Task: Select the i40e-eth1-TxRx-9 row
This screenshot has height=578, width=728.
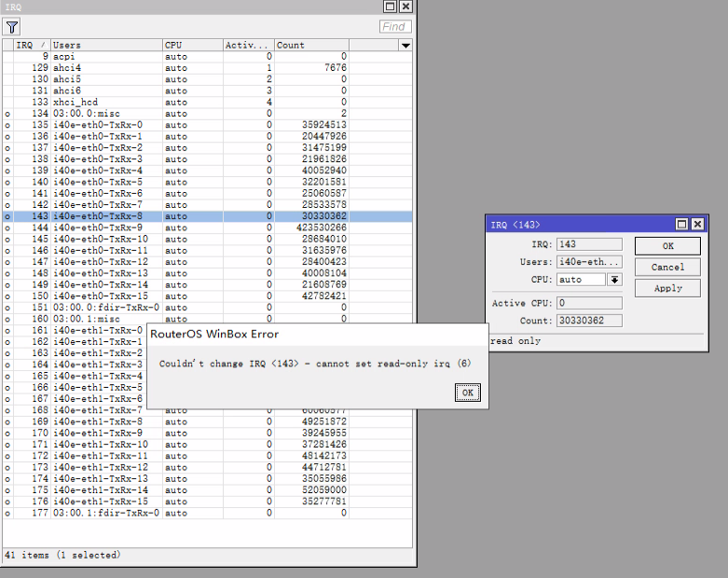Action: (207, 433)
